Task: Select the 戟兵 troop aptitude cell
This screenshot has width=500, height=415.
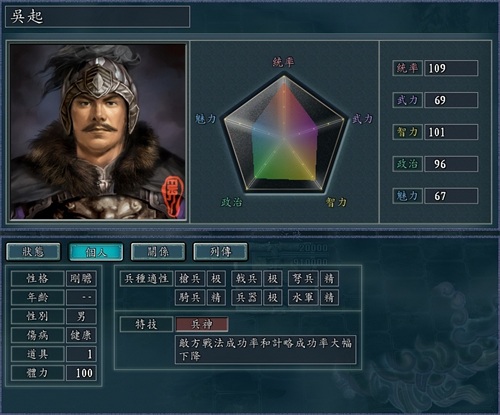Action: click(246, 278)
